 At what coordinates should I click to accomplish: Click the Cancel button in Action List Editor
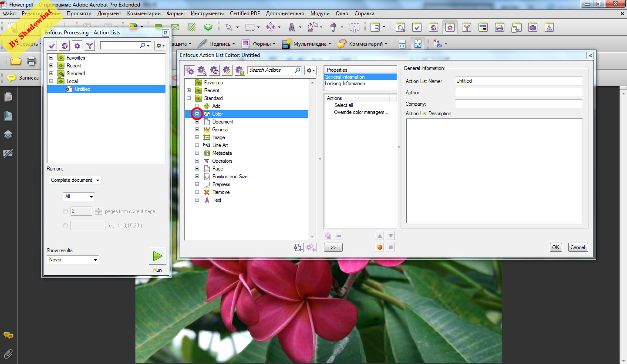pyautogui.click(x=578, y=247)
